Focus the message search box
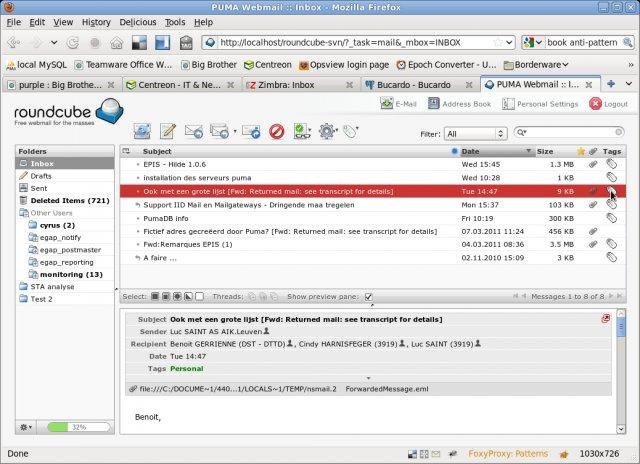The width and height of the screenshot is (640, 464). (x=571, y=132)
